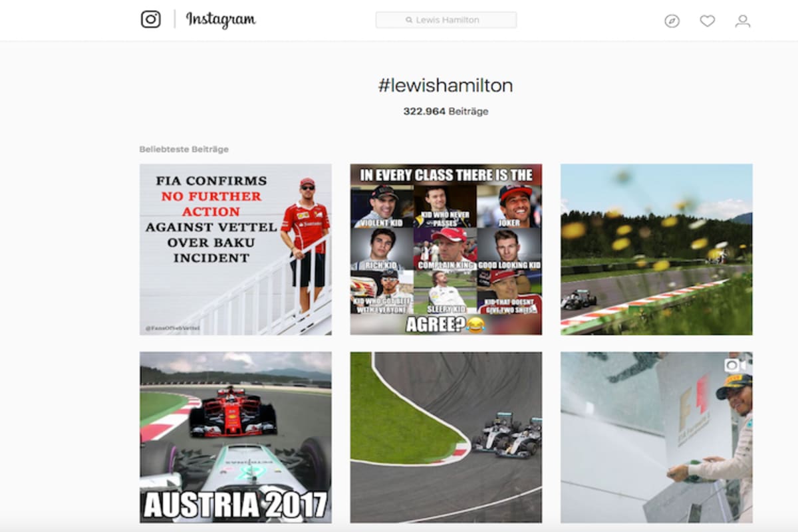Screen dimensions: 798x532
Task: Click the Beliebteste Beiträge section label
Action: pos(184,150)
